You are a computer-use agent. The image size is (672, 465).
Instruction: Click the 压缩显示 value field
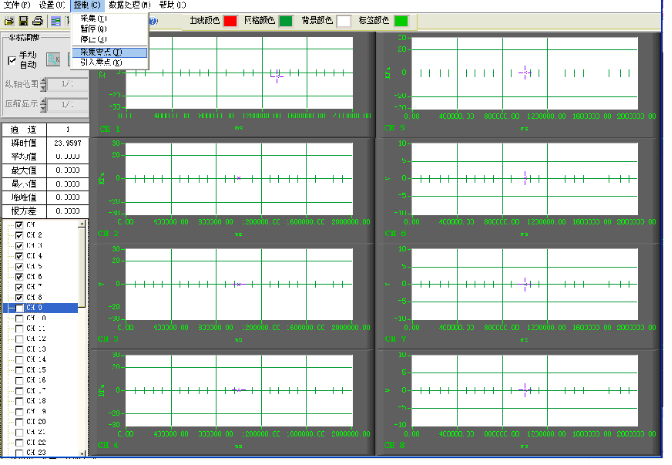point(67,105)
